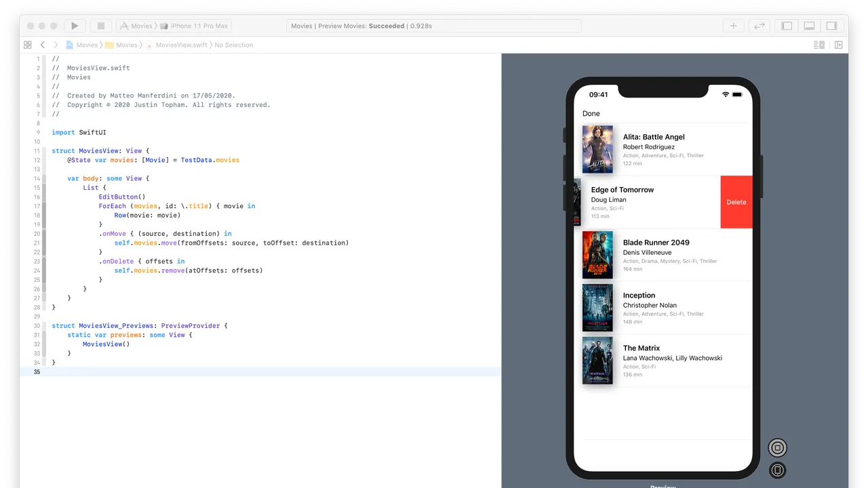Choose the iPhone 11 Pro Max destination

pyautogui.click(x=195, y=26)
